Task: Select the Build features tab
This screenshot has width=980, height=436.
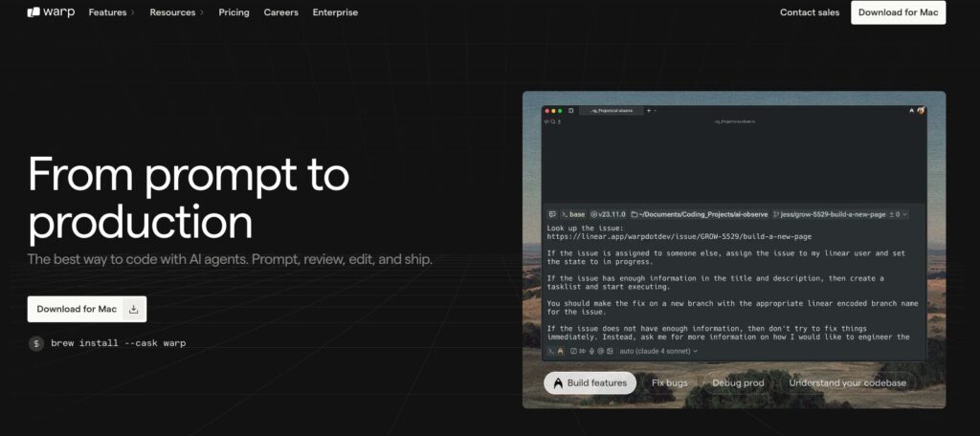Action: pyautogui.click(x=590, y=382)
